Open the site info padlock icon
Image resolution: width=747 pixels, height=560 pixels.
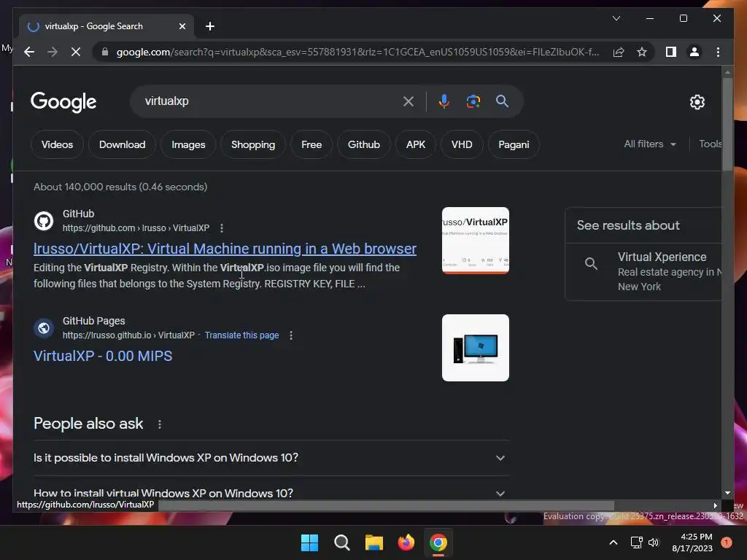(x=105, y=52)
